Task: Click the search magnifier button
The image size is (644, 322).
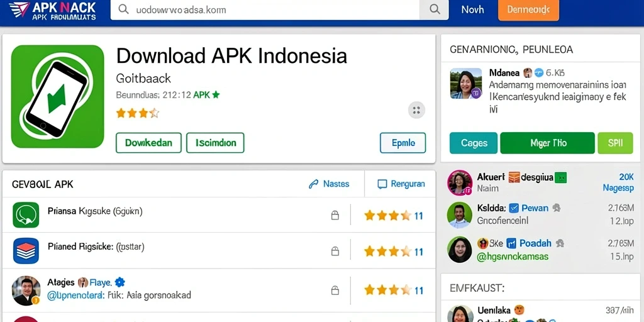Action: pyautogui.click(x=434, y=9)
